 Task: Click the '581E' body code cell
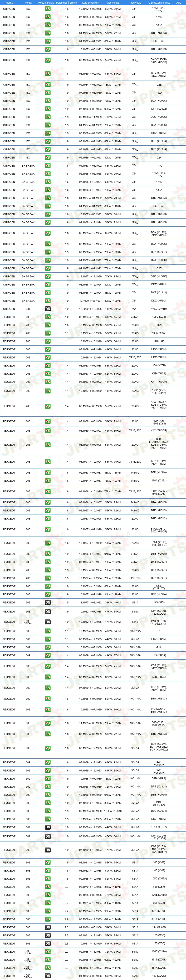coord(135,622)
